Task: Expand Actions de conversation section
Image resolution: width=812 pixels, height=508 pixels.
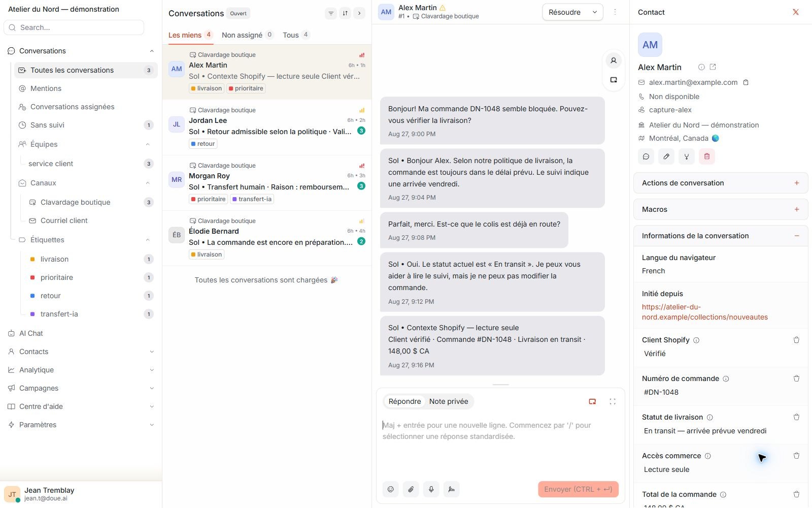Action: click(797, 183)
